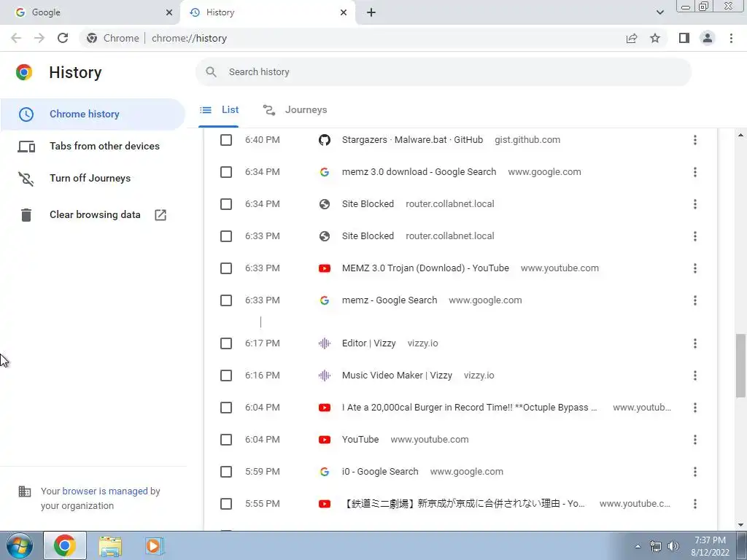Show hidden icons in the system tray
The image size is (747, 560).
(x=638, y=546)
